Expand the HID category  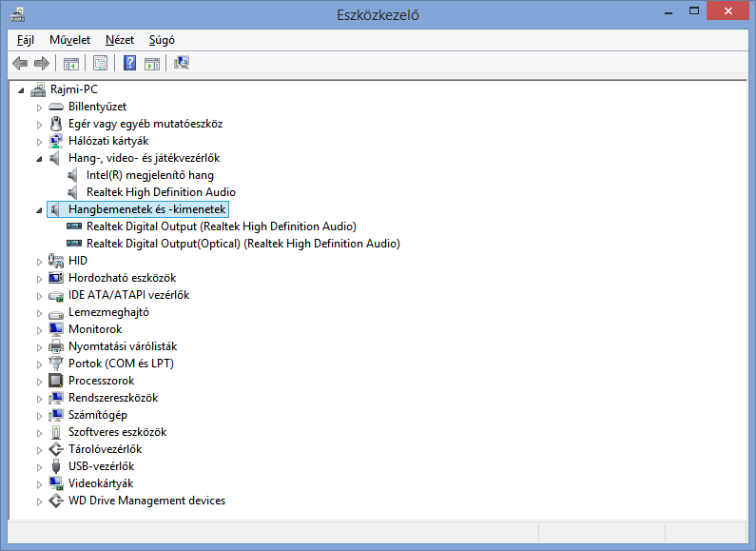coord(40,262)
